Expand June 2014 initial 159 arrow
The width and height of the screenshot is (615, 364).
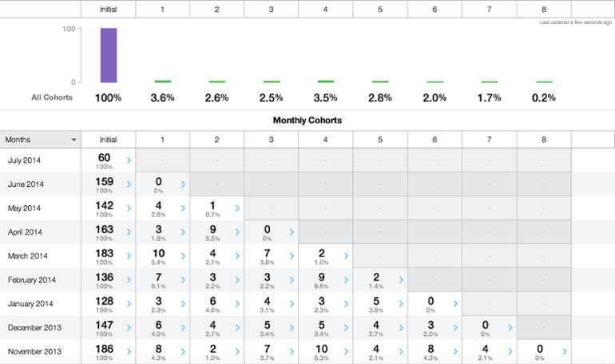coord(129,184)
